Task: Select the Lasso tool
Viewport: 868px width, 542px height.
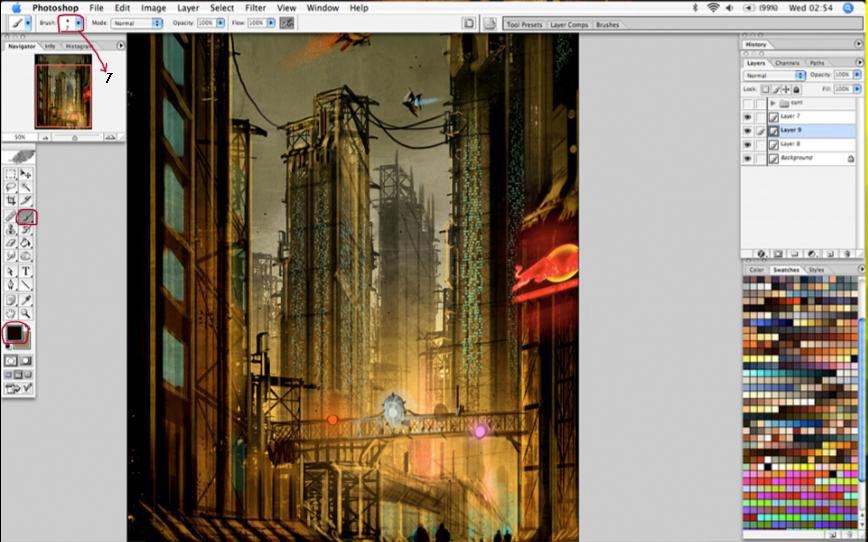Action: click(11, 187)
